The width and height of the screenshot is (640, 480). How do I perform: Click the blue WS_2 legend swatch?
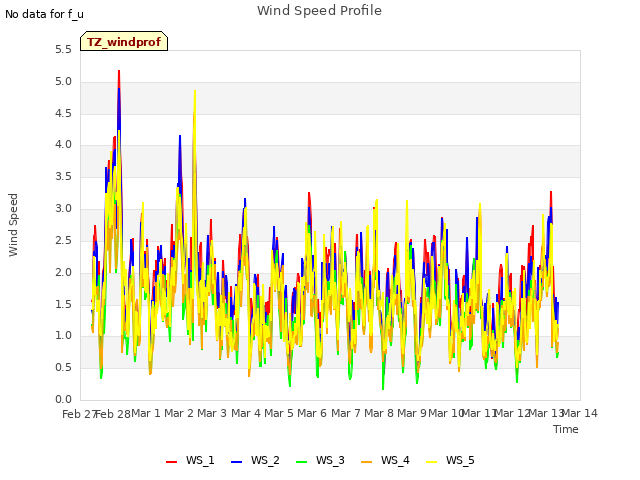coord(236,462)
